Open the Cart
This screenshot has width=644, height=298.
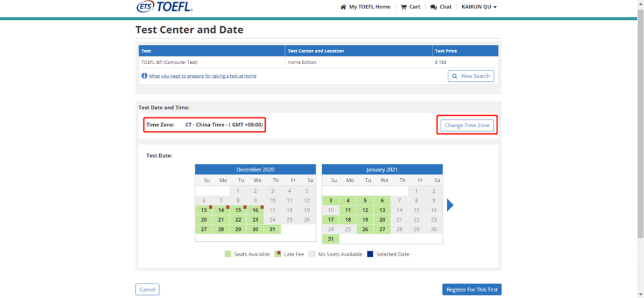(x=410, y=7)
